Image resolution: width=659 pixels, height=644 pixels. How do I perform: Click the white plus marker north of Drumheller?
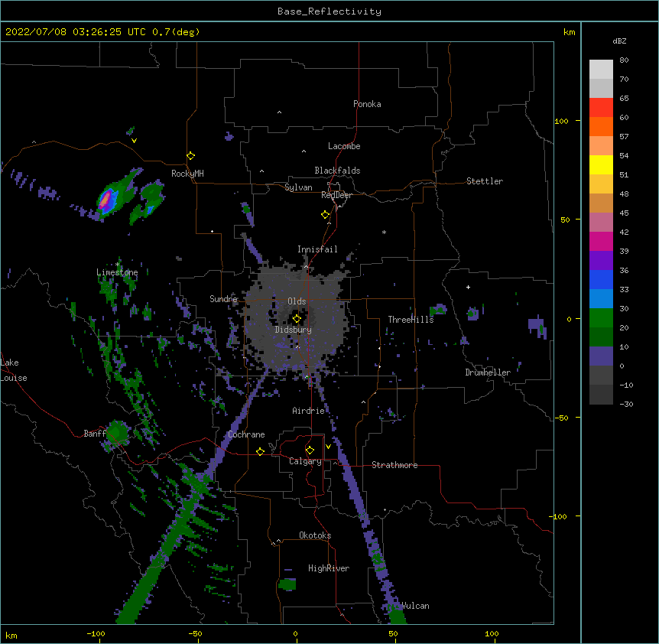(x=468, y=287)
